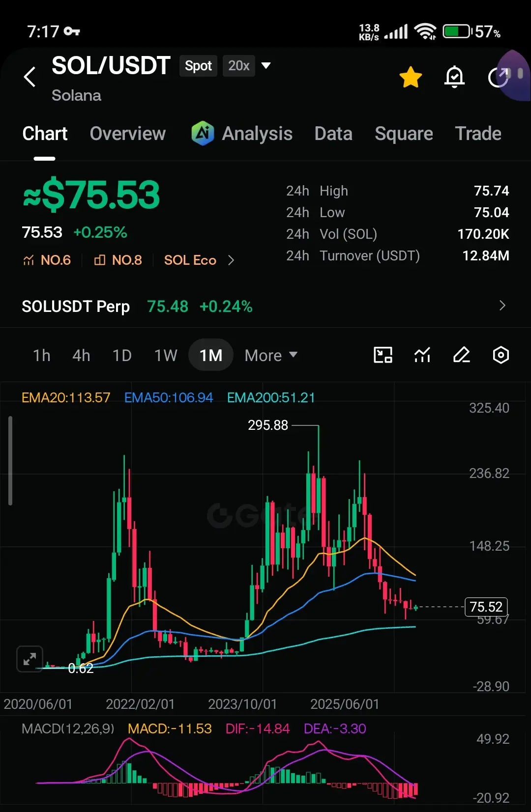The height and width of the screenshot is (812, 531).
Task: Select the 1h timeframe
Action: (x=42, y=355)
